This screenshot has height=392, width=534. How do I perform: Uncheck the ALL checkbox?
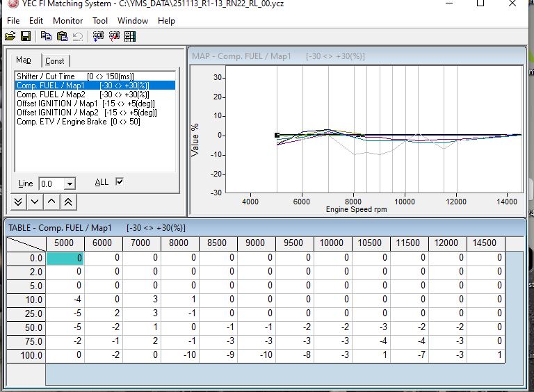pyautogui.click(x=120, y=182)
